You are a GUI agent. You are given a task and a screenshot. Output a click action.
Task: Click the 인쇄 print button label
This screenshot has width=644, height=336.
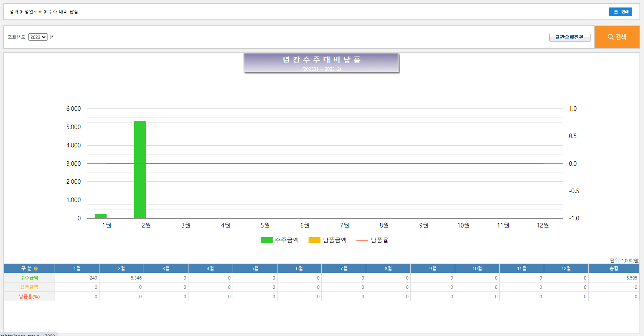click(x=625, y=12)
